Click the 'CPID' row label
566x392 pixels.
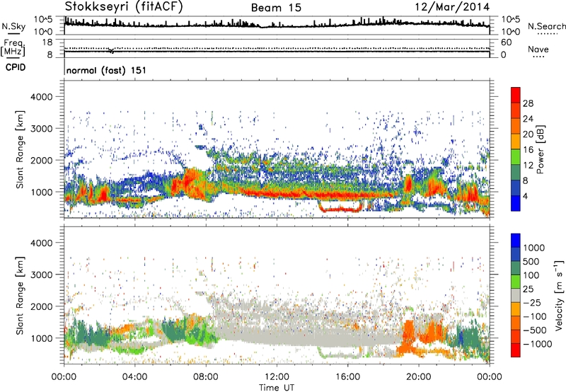(16, 67)
